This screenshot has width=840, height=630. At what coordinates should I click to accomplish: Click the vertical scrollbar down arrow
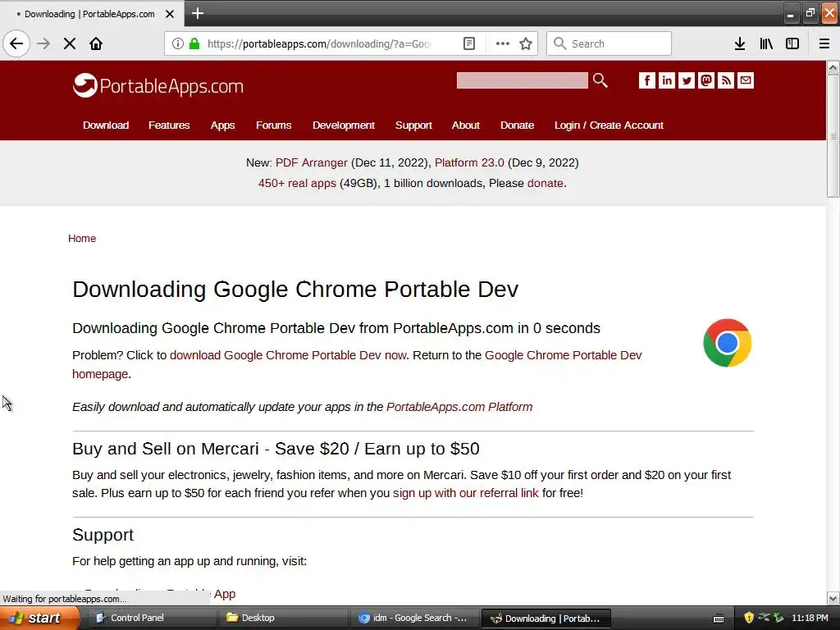click(833, 598)
